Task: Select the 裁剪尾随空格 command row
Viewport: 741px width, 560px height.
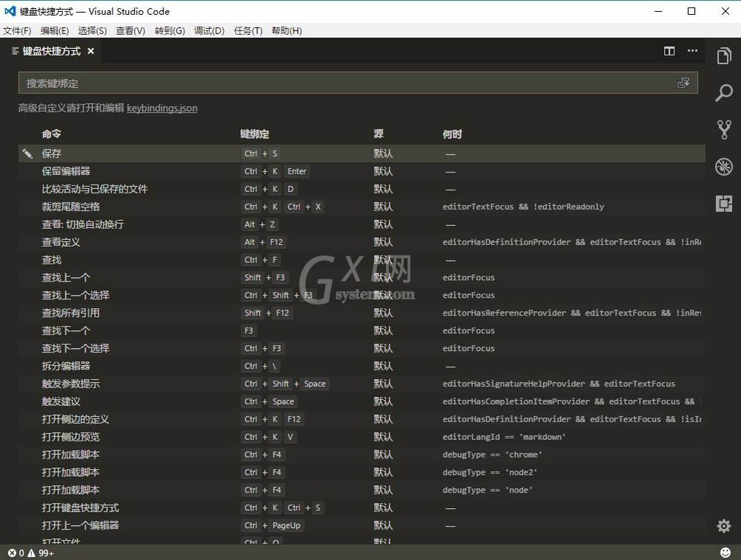Action: point(362,207)
